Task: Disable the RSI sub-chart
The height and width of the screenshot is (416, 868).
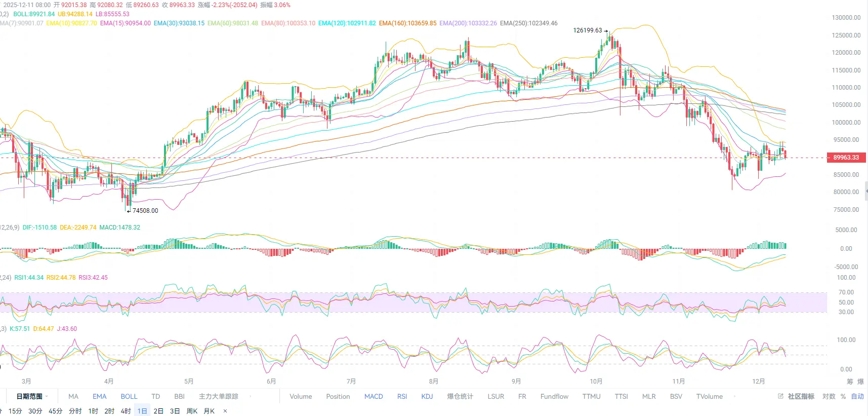Action: point(402,396)
